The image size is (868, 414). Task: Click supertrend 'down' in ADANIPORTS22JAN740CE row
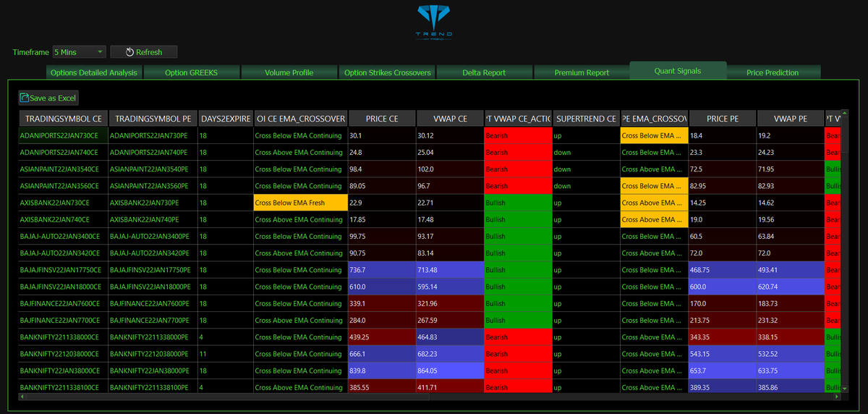point(585,152)
